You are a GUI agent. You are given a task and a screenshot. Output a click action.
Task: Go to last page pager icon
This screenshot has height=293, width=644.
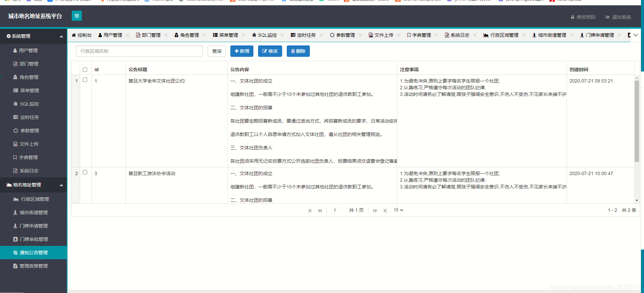pyautogui.click(x=385, y=210)
